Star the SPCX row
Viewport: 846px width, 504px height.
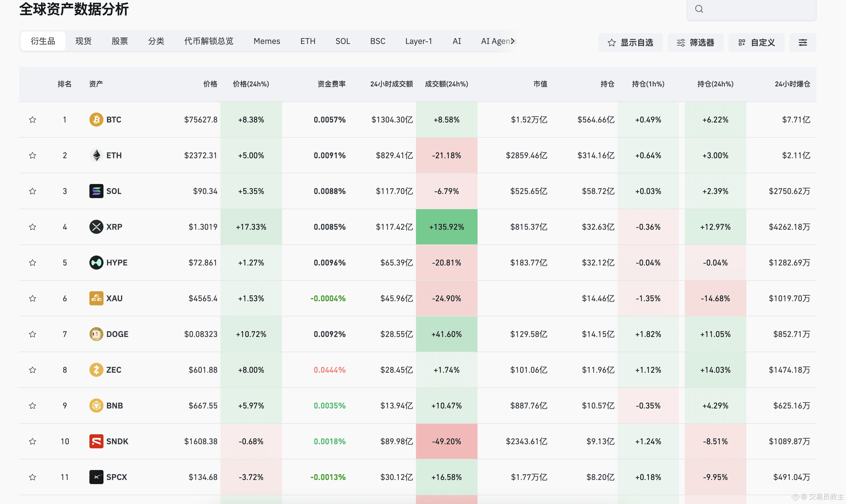pyautogui.click(x=33, y=477)
